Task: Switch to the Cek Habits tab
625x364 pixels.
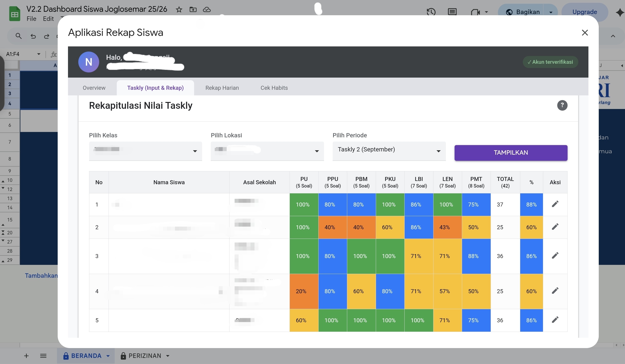Action: [x=274, y=88]
